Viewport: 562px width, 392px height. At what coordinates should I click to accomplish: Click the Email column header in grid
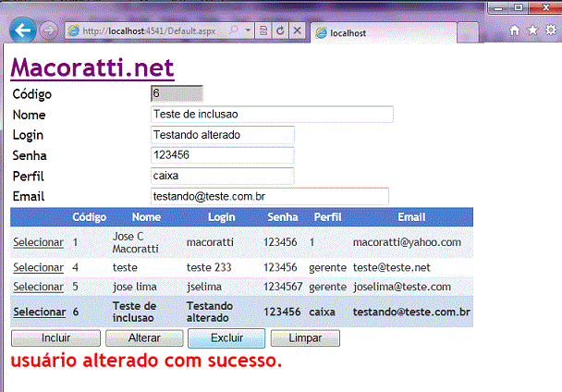pyautogui.click(x=411, y=217)
